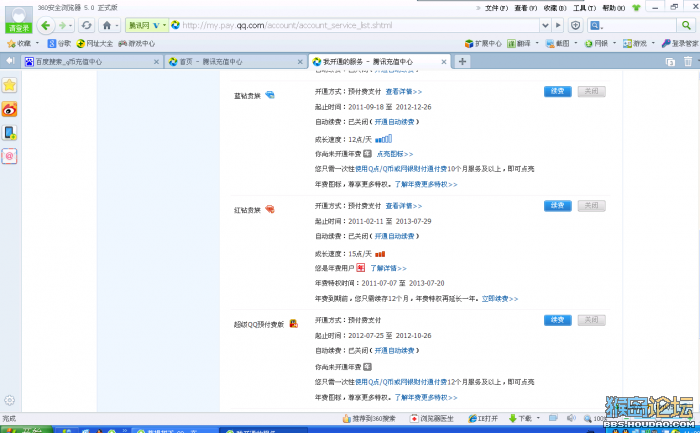Open the 扩展中心 extension center
This screenshot has width=700, height=433.
point(483,43)
